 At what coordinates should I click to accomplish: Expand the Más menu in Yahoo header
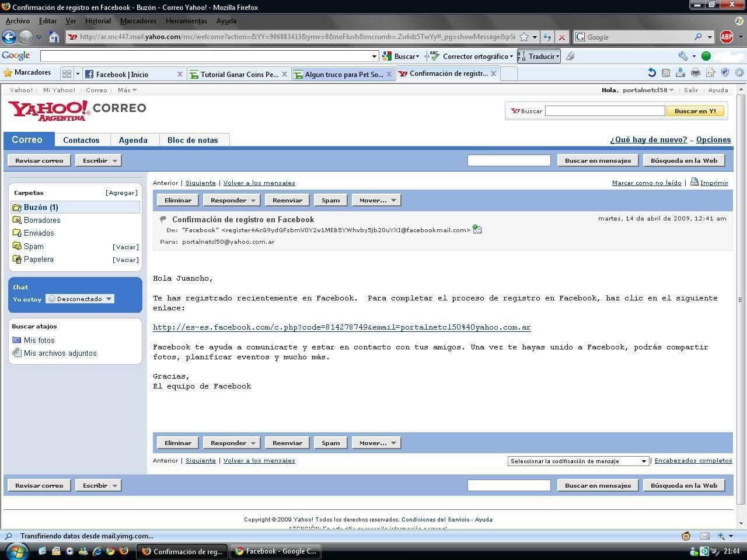coord(127,90)
